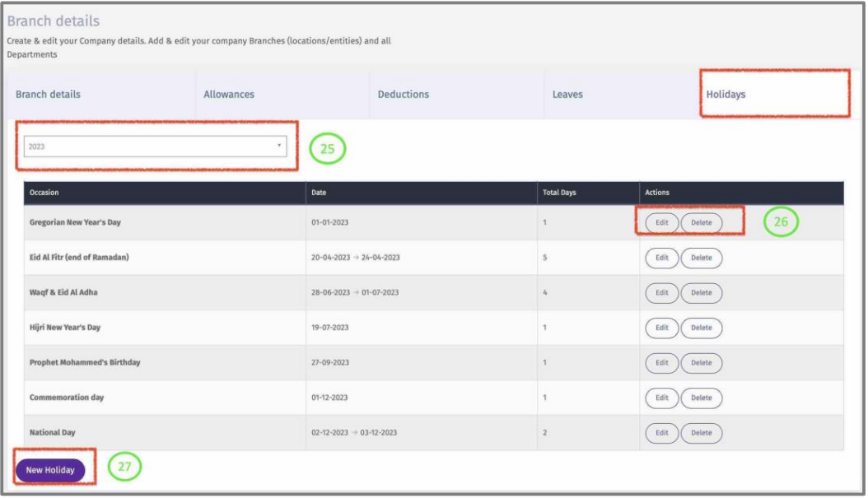Click the Holidays tab
The height and width of the screenshot is (498, 868).
pyautogui.click(x=726, y=95)
